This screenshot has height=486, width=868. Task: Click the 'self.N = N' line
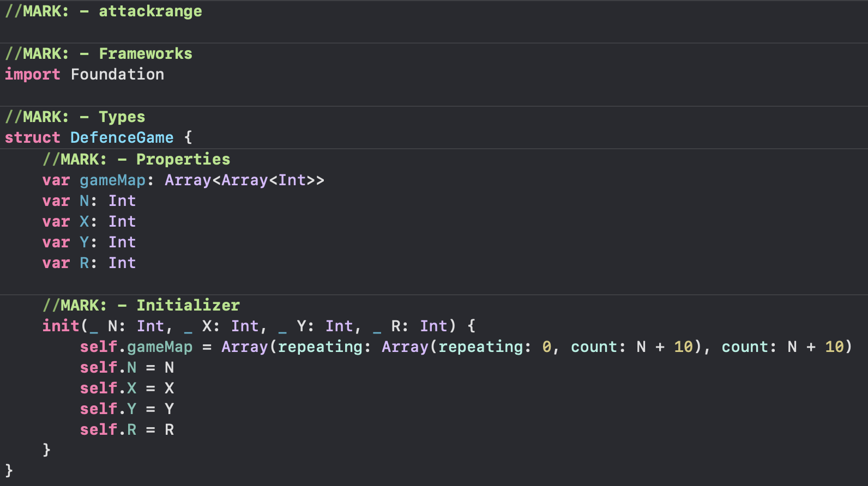pyautogui.click(x=127, y=368)
